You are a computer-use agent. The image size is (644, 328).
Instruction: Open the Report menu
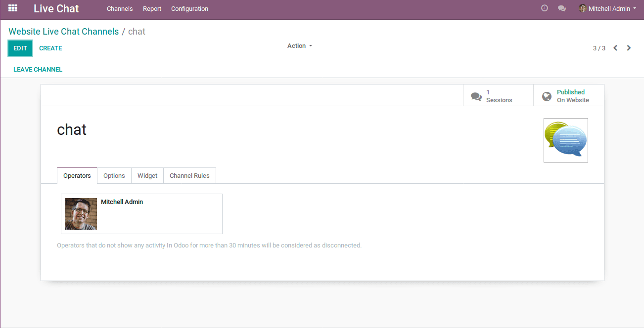pyautogui.click(x=152, y=9)
